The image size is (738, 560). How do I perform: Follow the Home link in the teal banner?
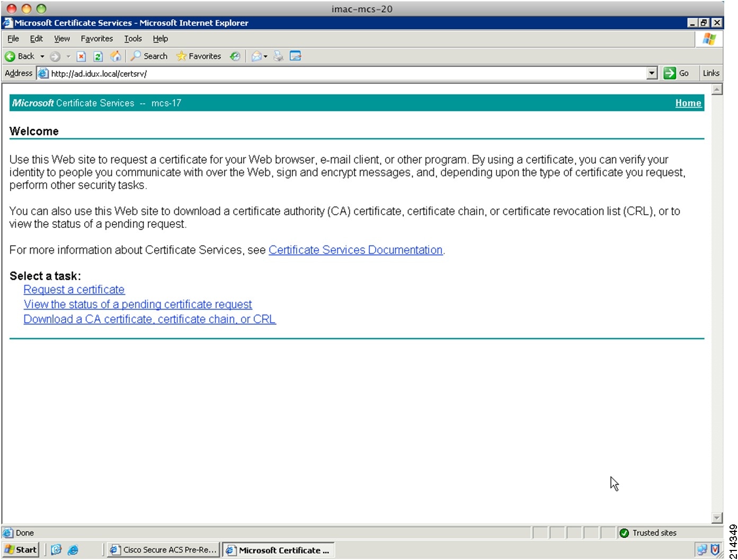(x=688, y=103)
